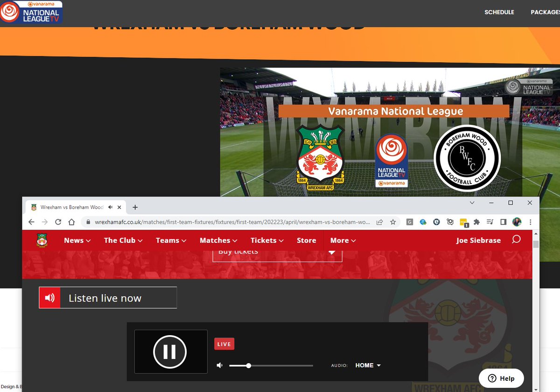This screenshot has height=392, width=560.
Task: Open PACKAGES in National League TV header
Action: [545, 12]
